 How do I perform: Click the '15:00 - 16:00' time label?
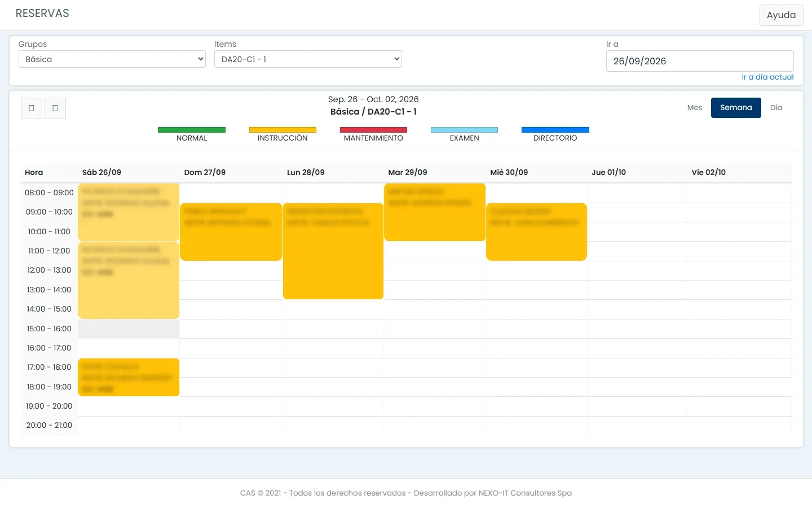coord(49,329)
